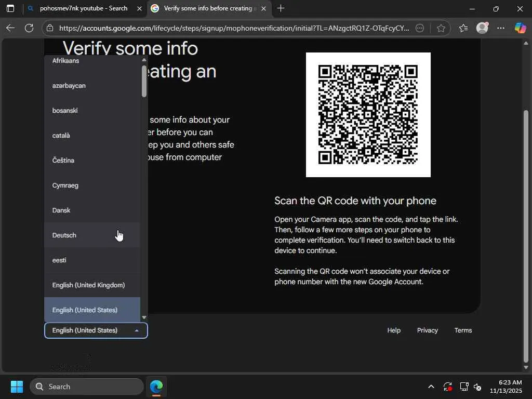Go back with the browser back arrow

click(x=10, y=28)
